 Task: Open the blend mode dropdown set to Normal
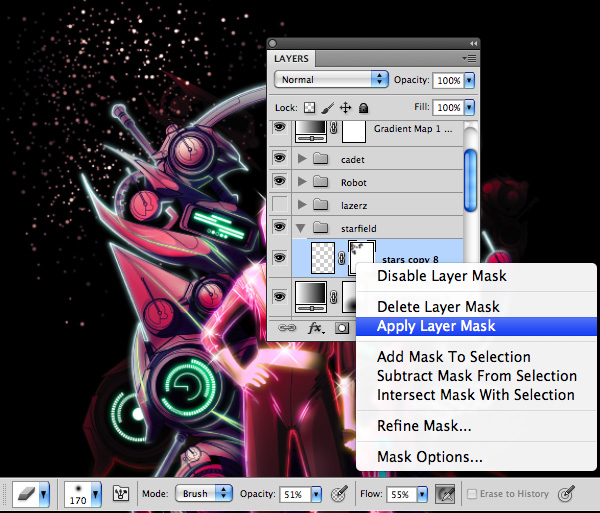331,80
